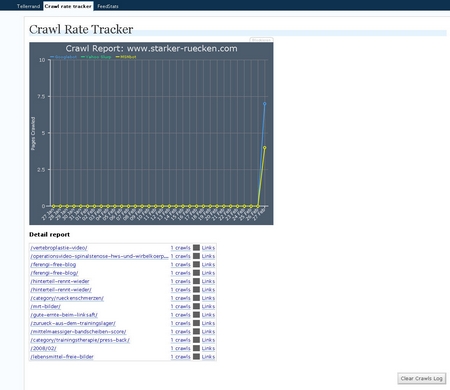
Task: Click the gray square icon in press-back row
Action: coord(196,340)
